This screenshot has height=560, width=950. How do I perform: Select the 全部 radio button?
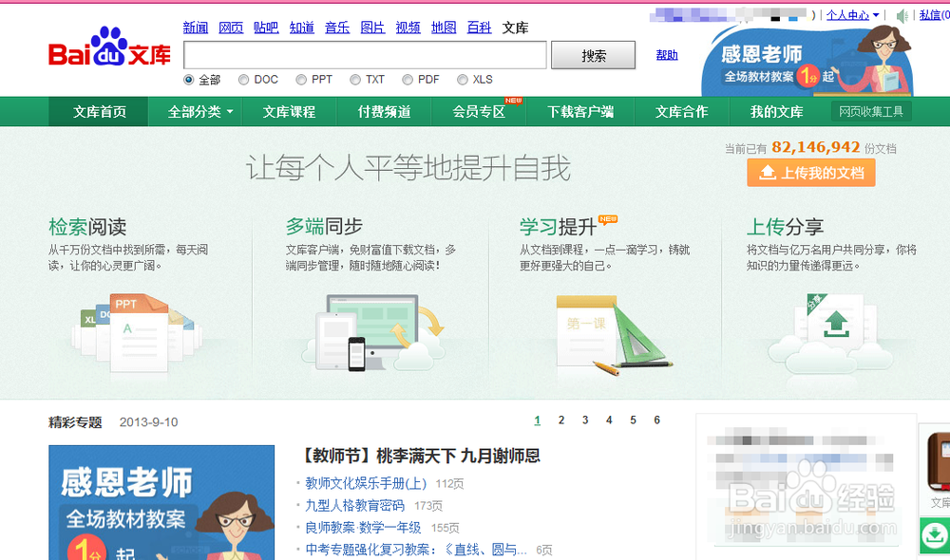188,80
